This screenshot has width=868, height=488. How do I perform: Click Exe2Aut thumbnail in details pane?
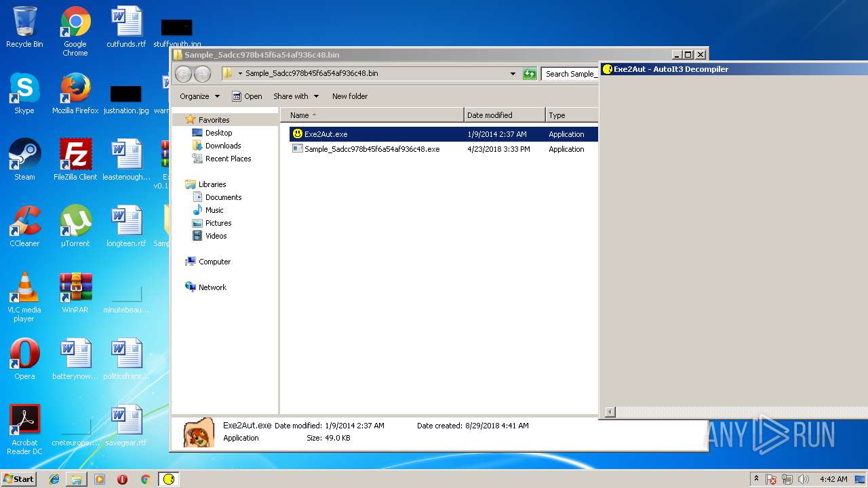199,432
